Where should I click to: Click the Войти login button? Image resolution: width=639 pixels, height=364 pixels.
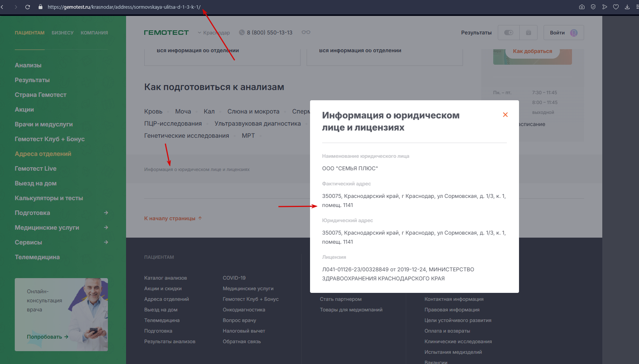(564, 33)
